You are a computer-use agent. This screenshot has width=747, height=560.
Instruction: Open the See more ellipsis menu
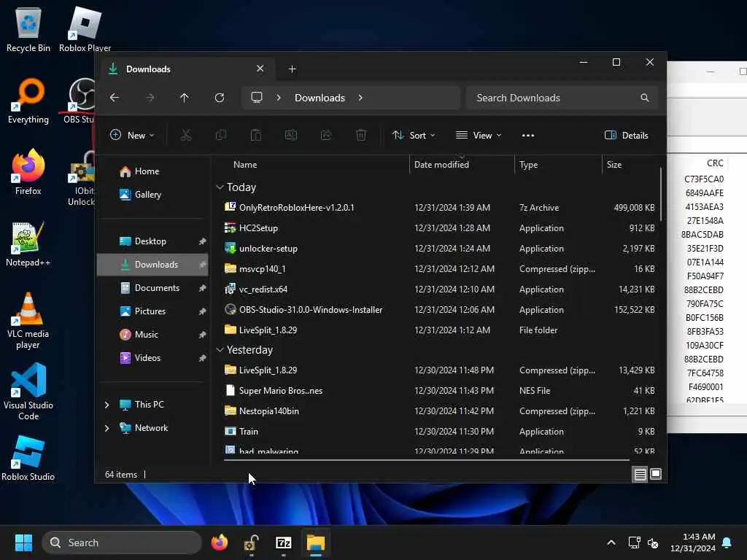point(528,135)
